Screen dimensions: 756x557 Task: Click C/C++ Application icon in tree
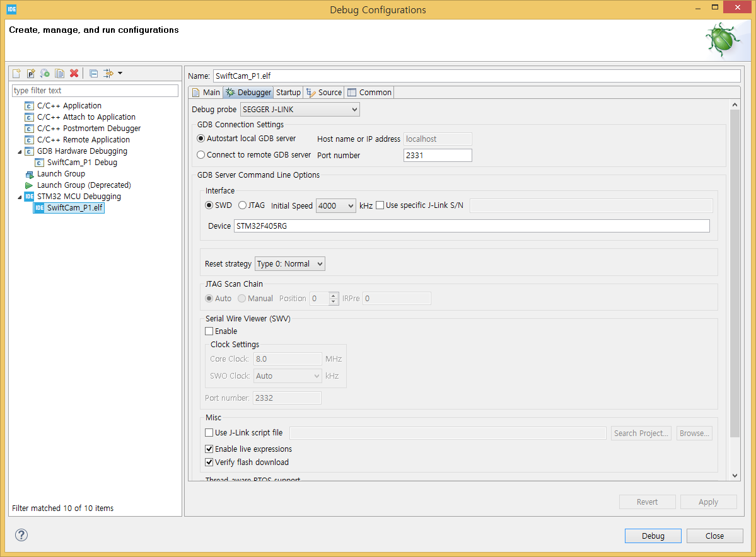point(29,106)
